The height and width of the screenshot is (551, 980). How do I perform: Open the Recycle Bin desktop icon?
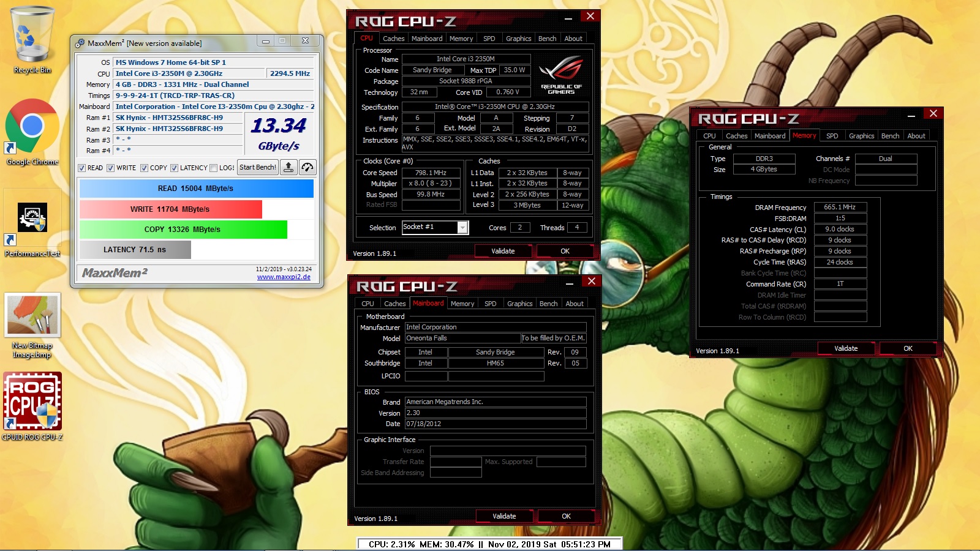(x=32, y=40)
